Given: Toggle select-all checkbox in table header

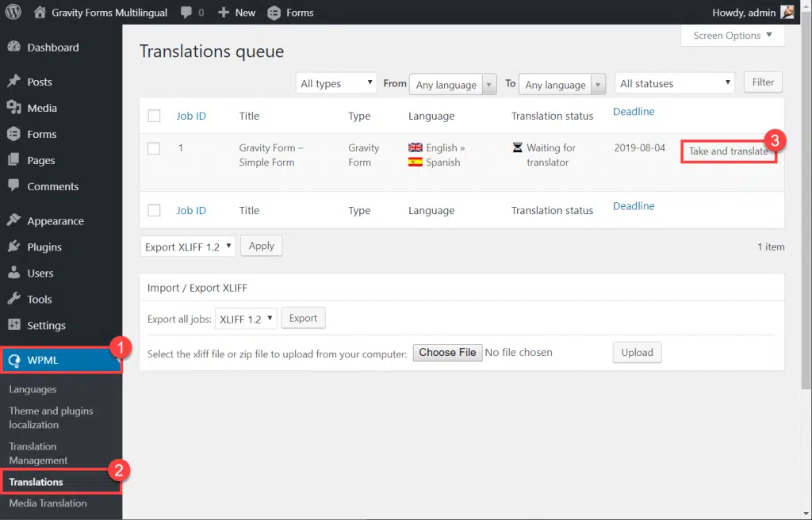Looking at the screenshot, I should point(155,116).
